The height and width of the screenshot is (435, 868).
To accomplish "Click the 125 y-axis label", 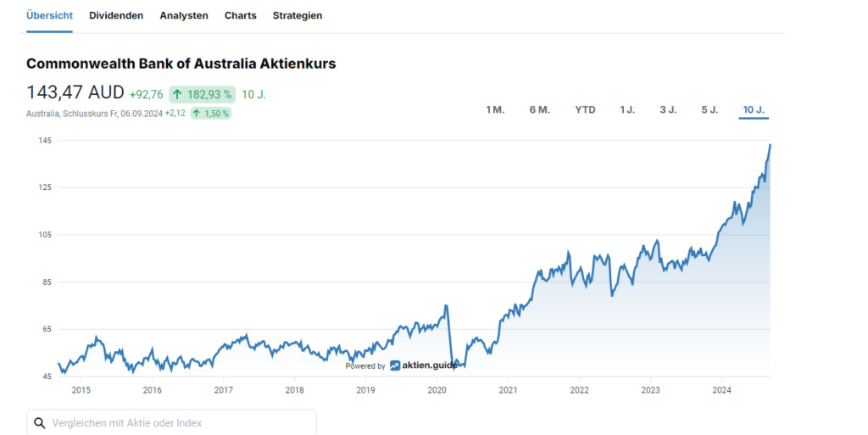I will [45, 187].
